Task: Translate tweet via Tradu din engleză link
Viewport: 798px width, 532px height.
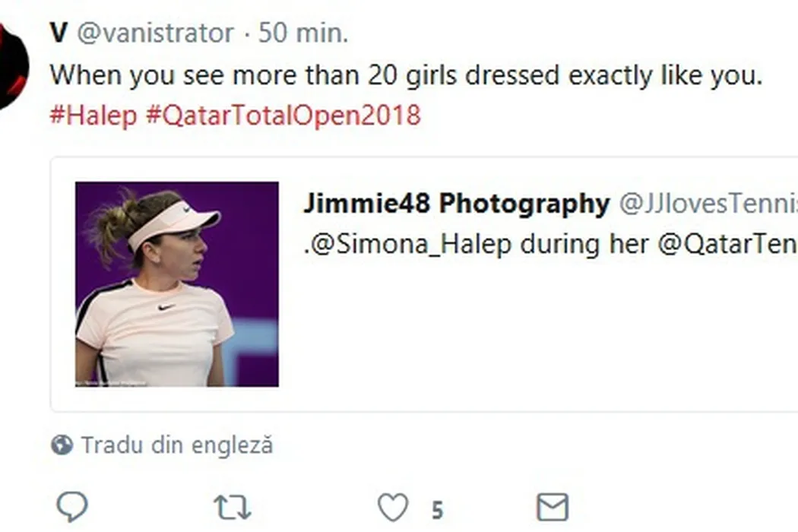Action: (176, 445)
